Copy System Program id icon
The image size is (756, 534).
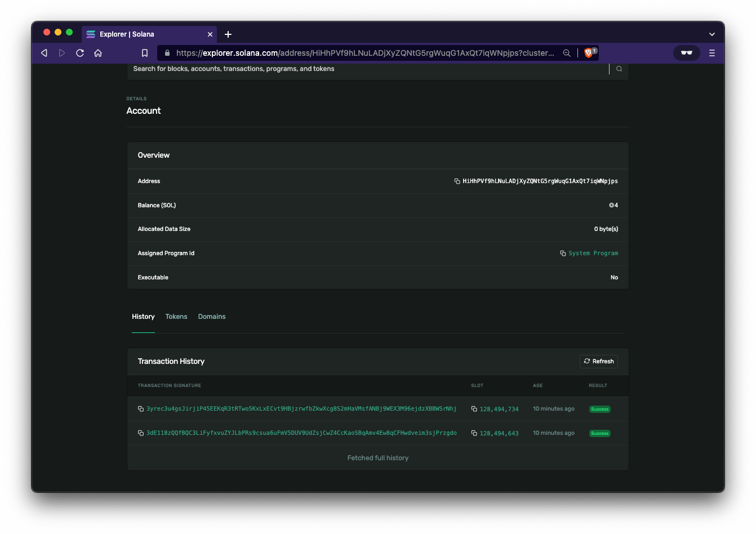pyautogui.click(x=563, y=253)
